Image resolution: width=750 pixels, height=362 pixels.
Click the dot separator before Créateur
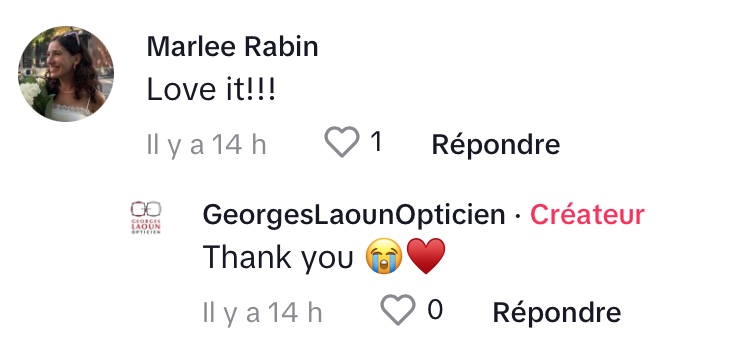(518, 217)
